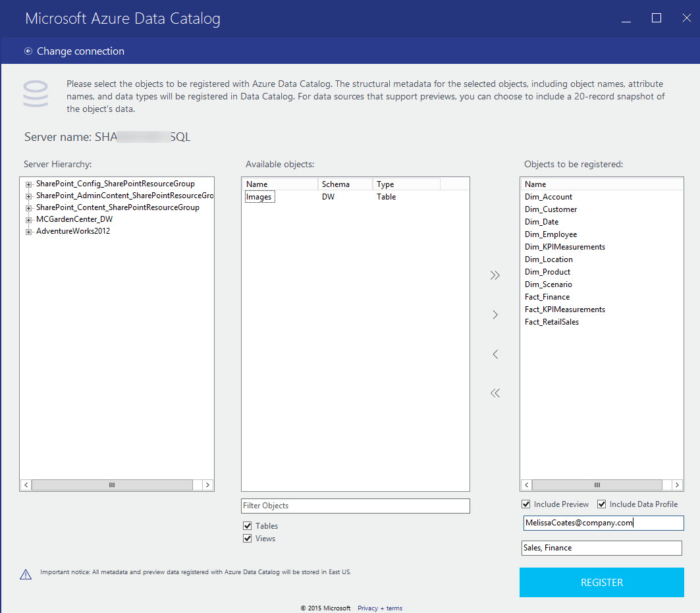
Task: Click Change connection link
Action: click(80, 51)
